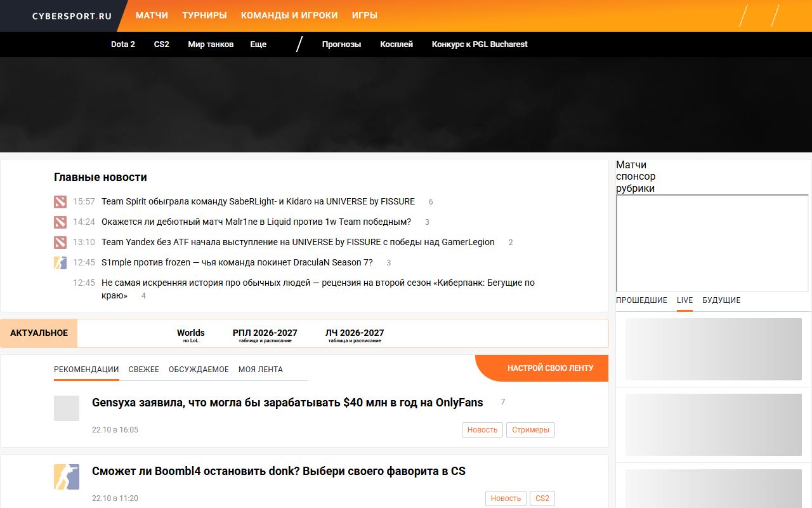This screenshot has height=508, width=812.
Task: Go to the CS2 section
Action: 162,44
